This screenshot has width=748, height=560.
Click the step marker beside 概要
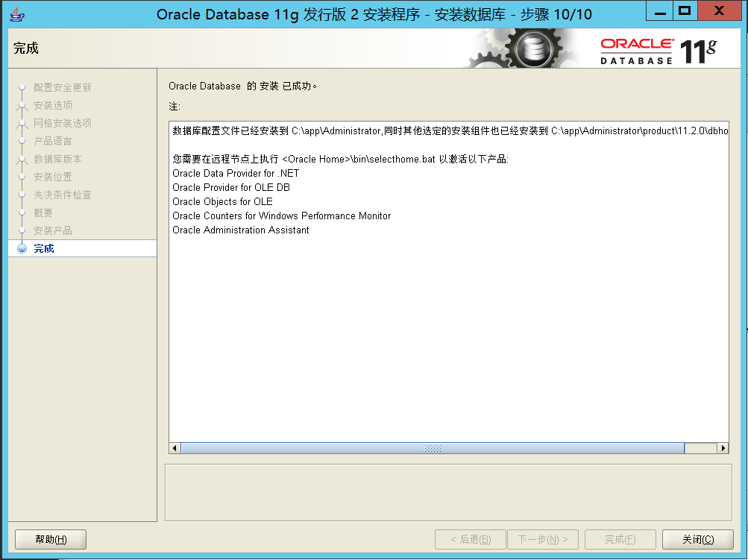(22, 213)
